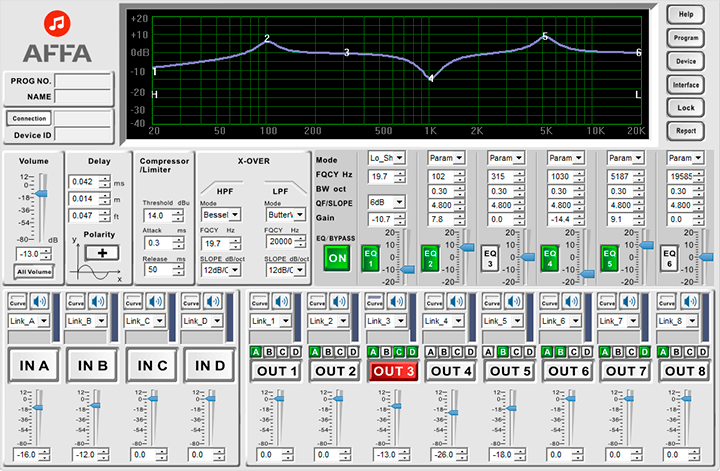Show the curve for IN D
Screen dimensions: 720x471
point(191,302)
